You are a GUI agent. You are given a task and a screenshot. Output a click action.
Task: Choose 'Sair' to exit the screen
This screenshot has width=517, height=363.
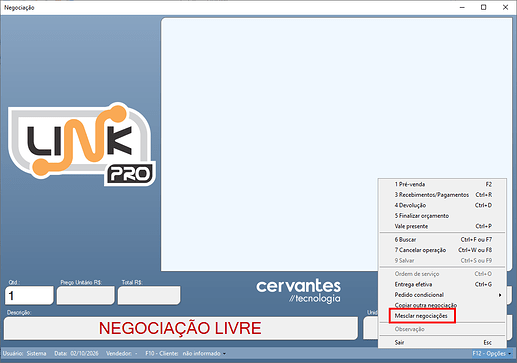[442, 343]
